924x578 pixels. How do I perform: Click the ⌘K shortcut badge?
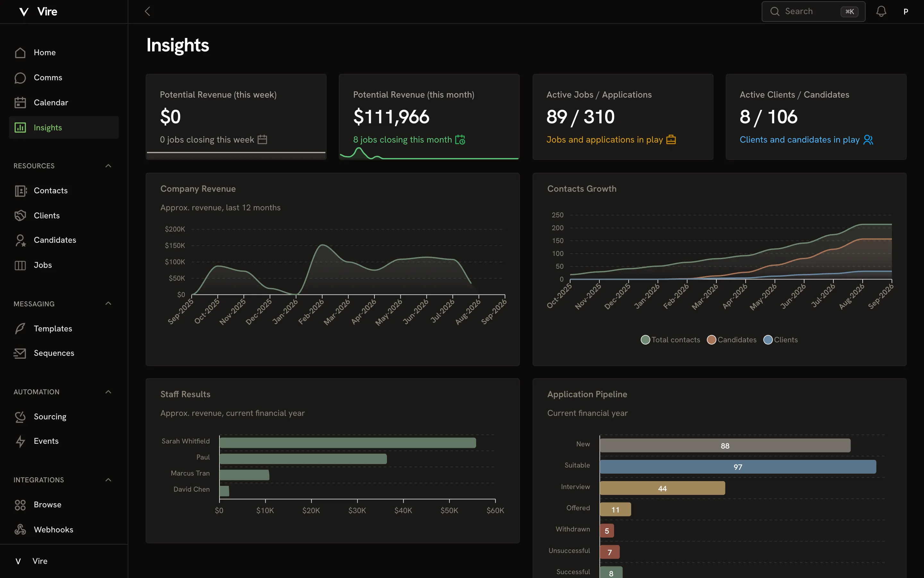[x=850, y=12]
